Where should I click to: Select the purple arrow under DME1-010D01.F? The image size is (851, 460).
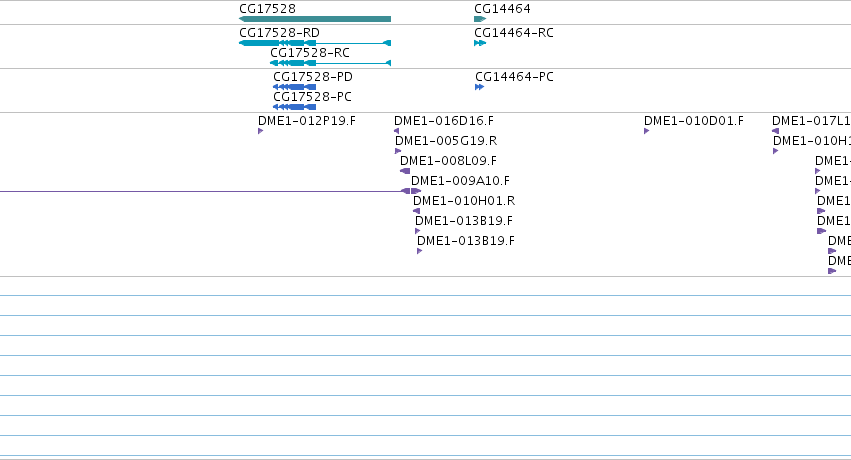646,131
